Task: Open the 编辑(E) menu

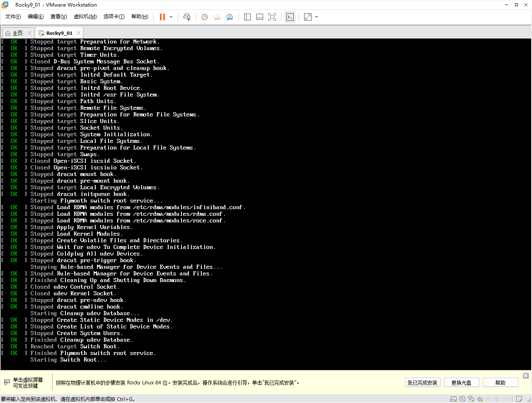Action: [x=36, y=17]
